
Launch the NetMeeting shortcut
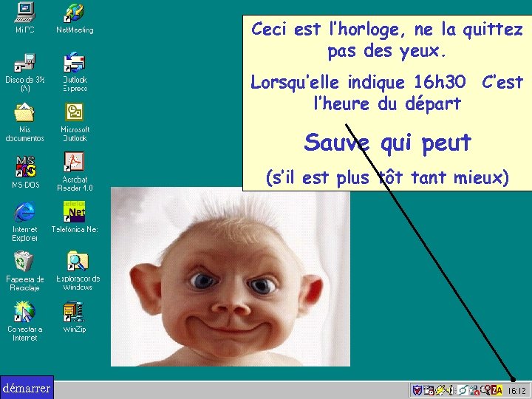click(75, 18)
